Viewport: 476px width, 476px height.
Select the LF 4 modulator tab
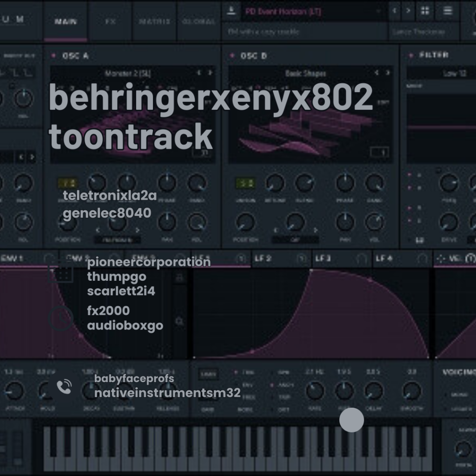pyautogui.click(x=402, y=258)
